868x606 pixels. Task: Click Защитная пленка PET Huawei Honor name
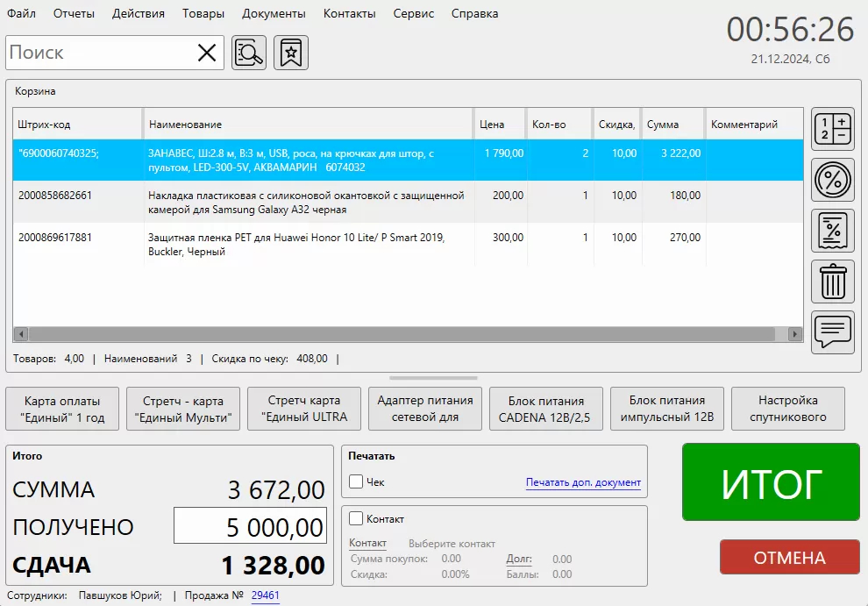pos(296,245)
